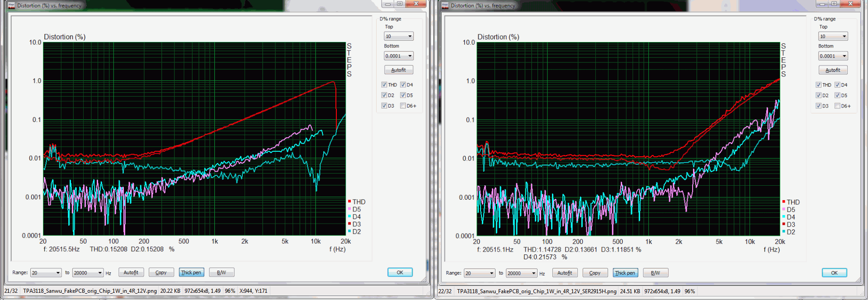This screenshot has height=300, width=868.
Task: Toggle THD checkbox in left window
Action: click(x=384, y=84)
